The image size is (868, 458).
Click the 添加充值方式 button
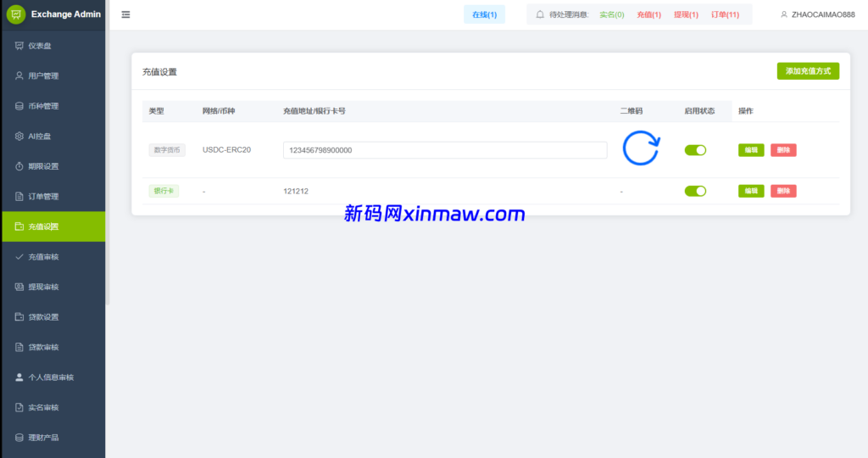[808, 71]
